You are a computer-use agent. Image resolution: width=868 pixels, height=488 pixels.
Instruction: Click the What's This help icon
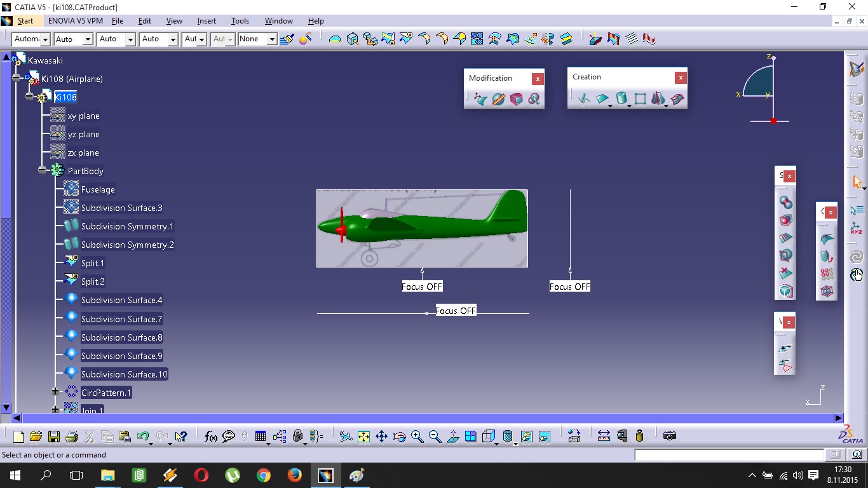(181, 437)
